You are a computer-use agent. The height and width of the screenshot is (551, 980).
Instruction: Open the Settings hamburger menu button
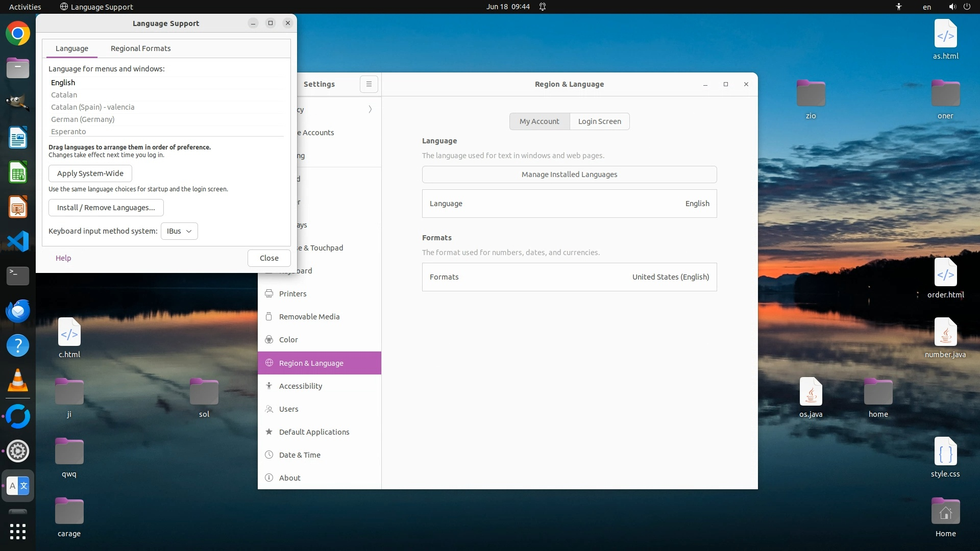(x=369, y=84)
